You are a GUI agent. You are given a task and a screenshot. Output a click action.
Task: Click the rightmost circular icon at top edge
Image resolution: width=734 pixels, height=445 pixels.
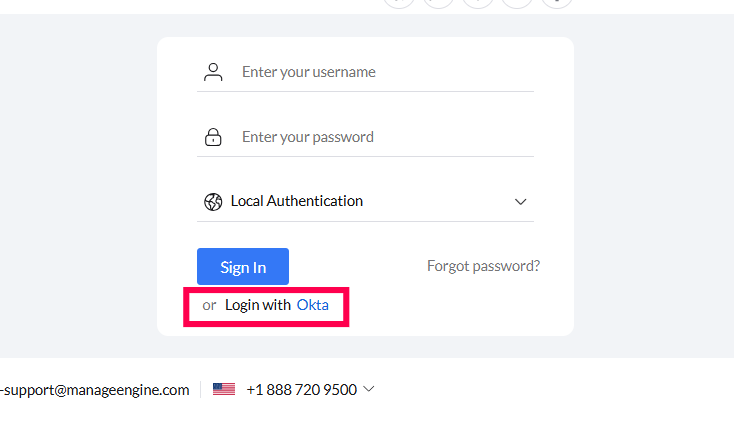tap(556, 2)
